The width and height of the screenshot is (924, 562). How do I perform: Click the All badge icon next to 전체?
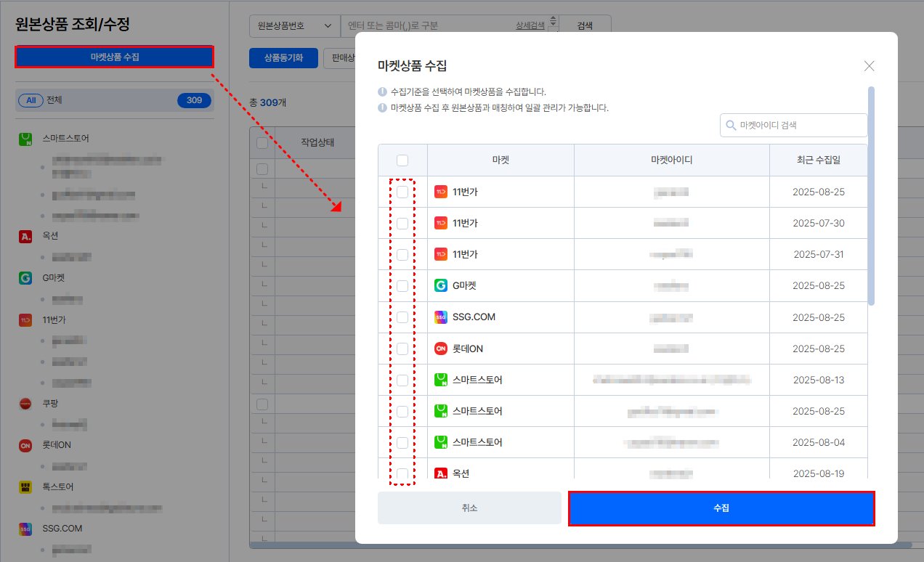(31, 100)
